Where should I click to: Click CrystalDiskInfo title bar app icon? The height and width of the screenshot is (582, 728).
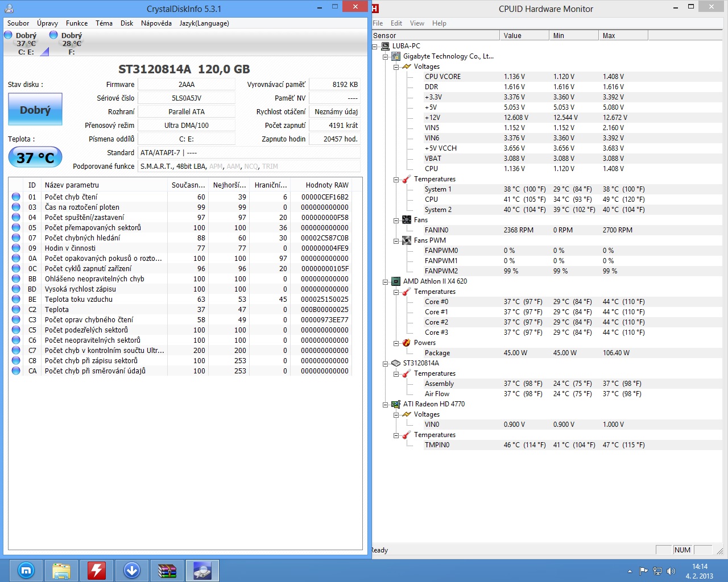click(x=9, y=9)
